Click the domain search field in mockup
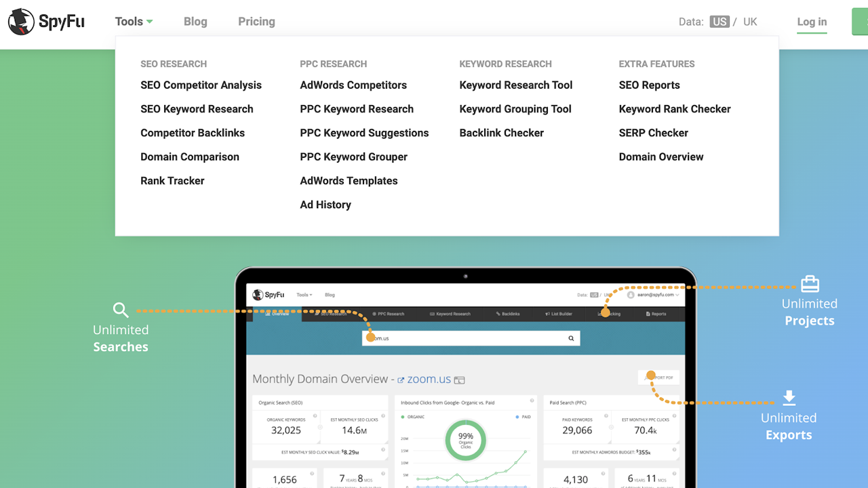 pos(471,338)
